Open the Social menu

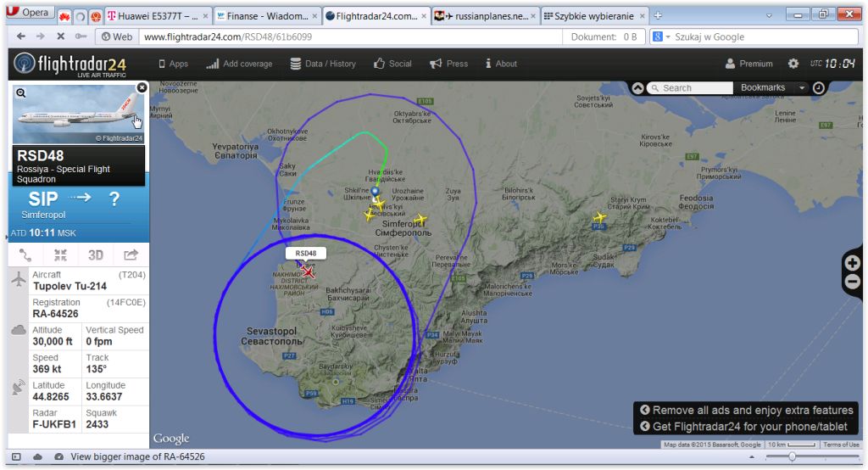pyautogui.click(x=392, y=64)
